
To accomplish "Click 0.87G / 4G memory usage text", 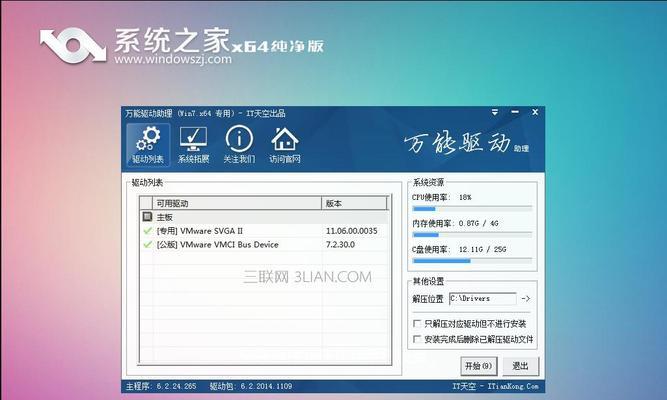I will point(479,223).
